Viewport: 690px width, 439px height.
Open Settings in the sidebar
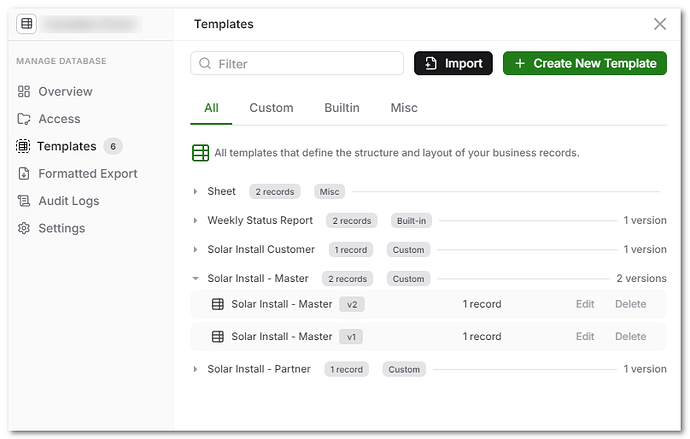61,228
